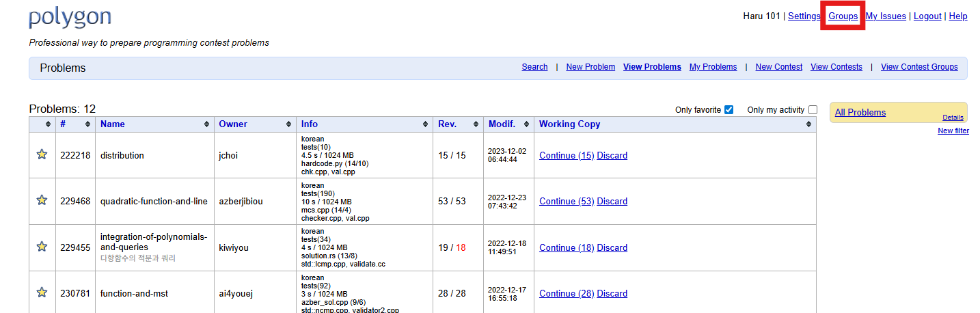
Task: Sort problems by Rev. column
Action: tap(458, 124)
